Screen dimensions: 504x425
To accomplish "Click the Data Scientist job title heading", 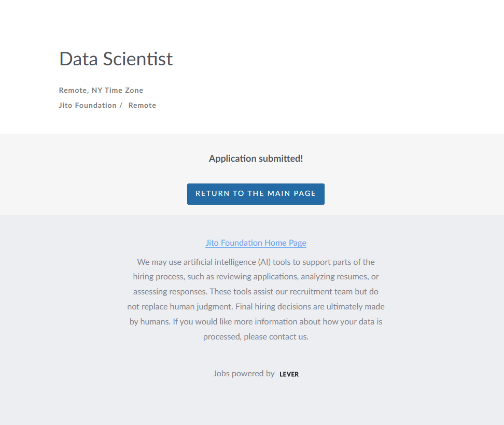I will (116, 59).
